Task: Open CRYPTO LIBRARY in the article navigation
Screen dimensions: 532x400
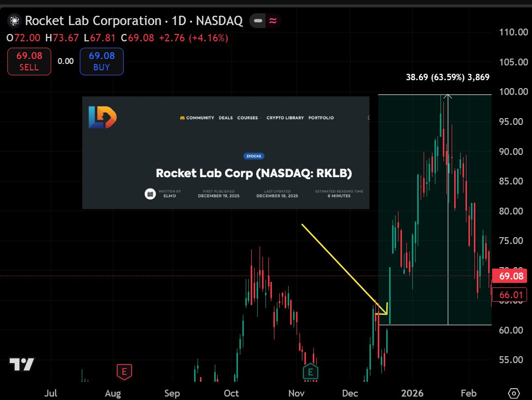Action: [285, 118]
